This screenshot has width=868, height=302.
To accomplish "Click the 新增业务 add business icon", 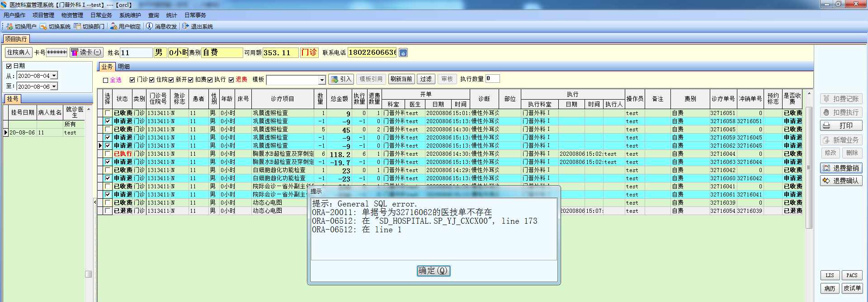I will (x=826, y=140).
